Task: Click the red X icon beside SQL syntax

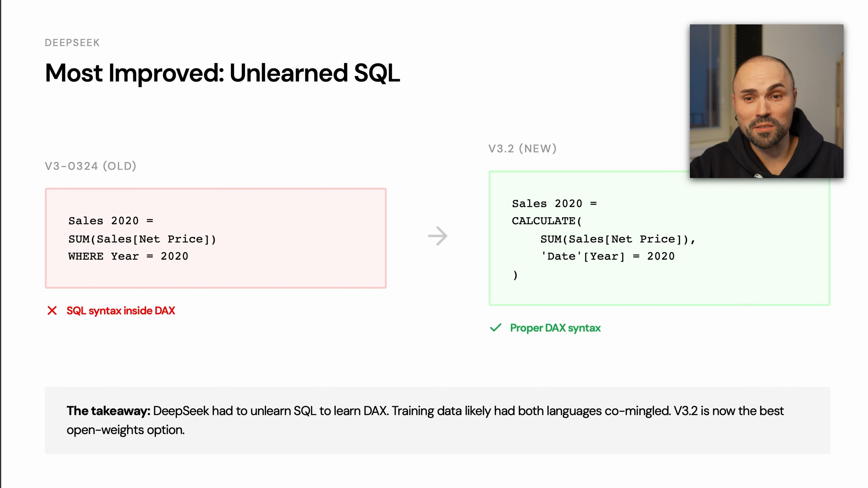Action: 52,310
